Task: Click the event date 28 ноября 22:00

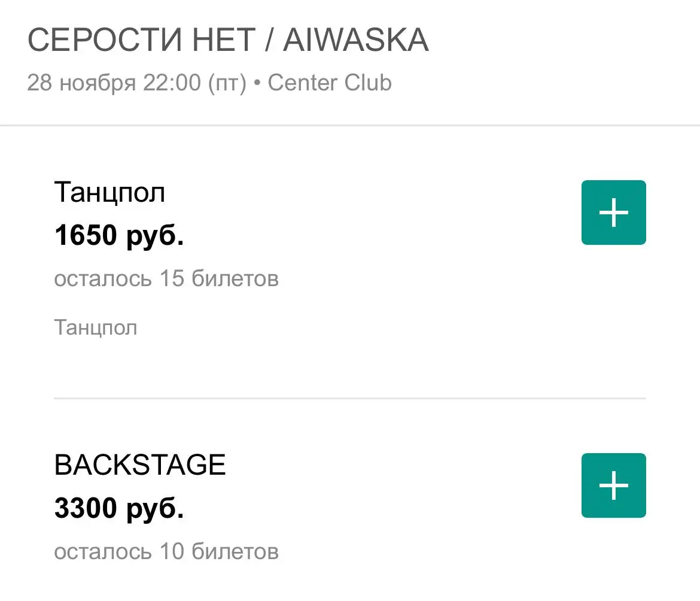Action: pyautogui.click(x=114, y=83)
